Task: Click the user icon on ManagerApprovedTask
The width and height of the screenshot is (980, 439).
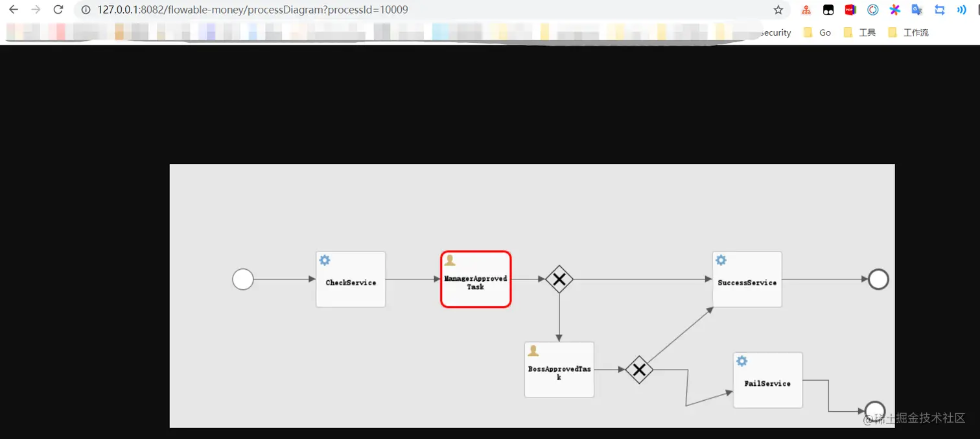Action: pyautogui.click(x=449, y=260)
